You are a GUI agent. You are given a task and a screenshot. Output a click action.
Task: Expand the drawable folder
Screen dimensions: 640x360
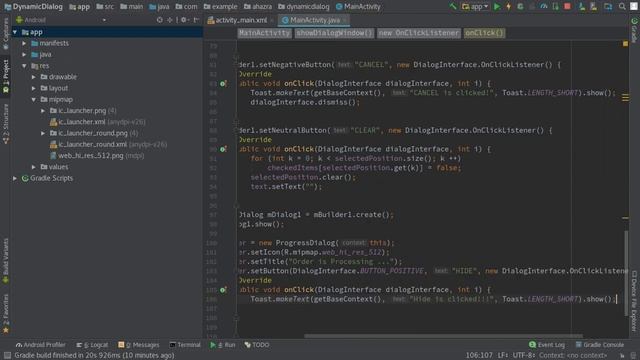[x=34, y=77]
